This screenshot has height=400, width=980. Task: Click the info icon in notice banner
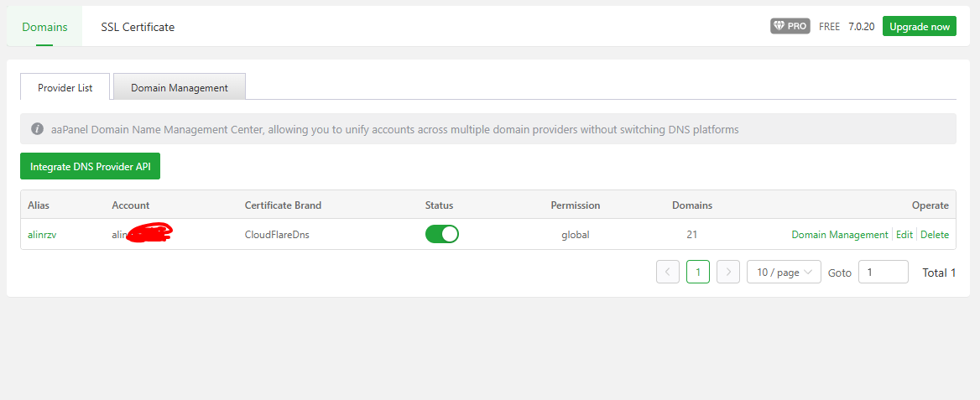pyautogui.click(x=37, y=129)
